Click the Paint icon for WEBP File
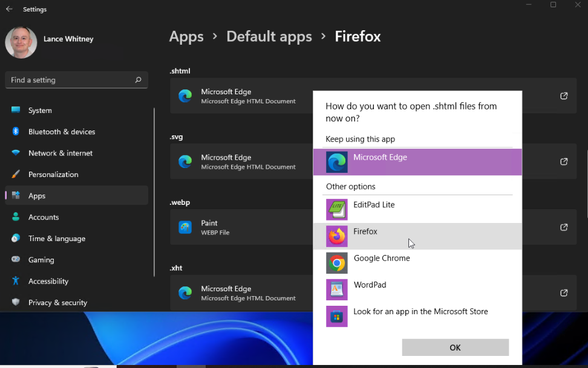Viewport: 588px width, 368px height. [x=185, y=227]
